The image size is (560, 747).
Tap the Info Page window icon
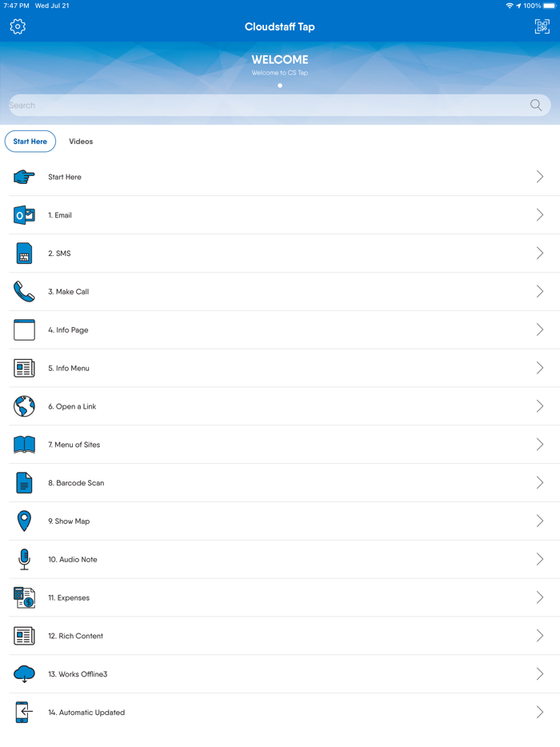pyautogui.click(x=24, y=330)
